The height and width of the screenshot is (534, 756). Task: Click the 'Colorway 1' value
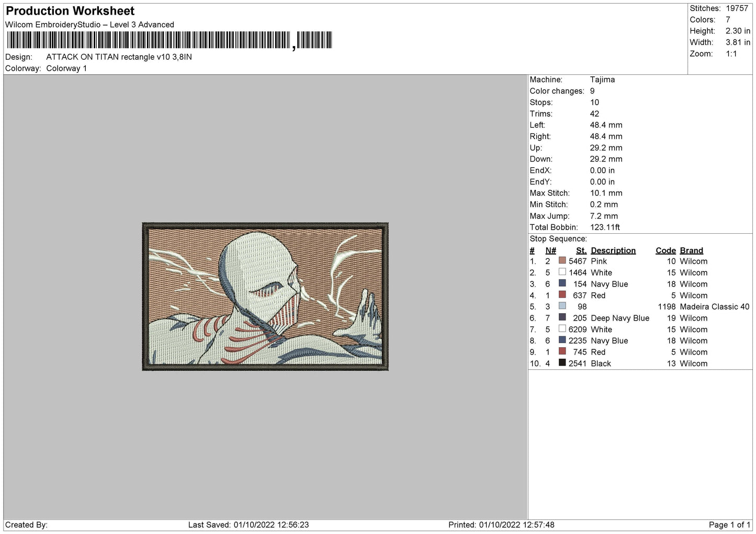click(x=66, y=69)
